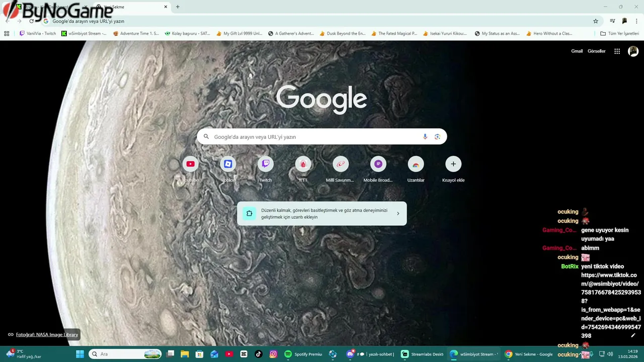Open the YouTube shortcut tile
The height and width of the screenshot is (362, 644).
click(191, 169)
